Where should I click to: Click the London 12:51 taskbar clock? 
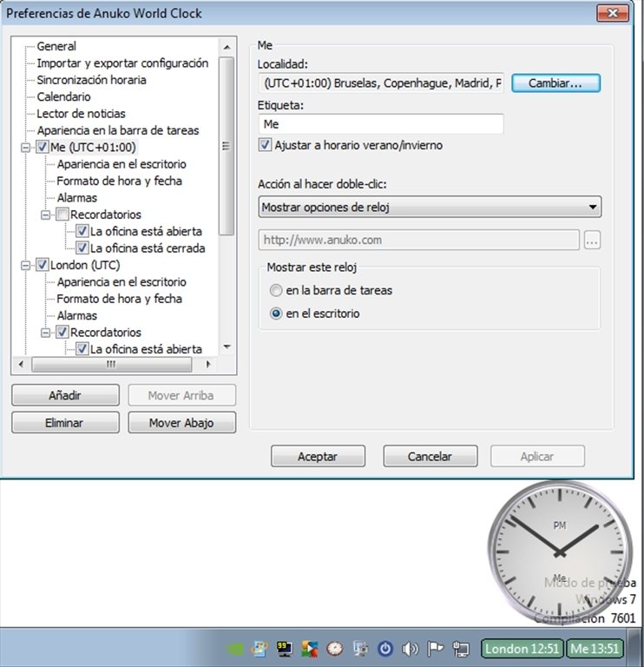pos(522,649)
